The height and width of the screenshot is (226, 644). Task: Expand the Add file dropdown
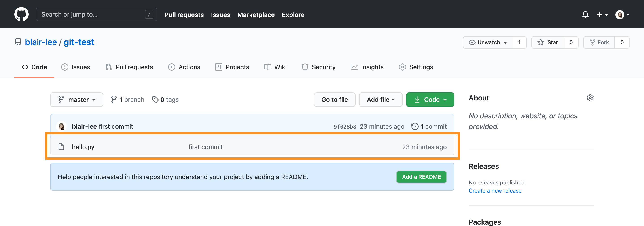(x=380, y=99)
